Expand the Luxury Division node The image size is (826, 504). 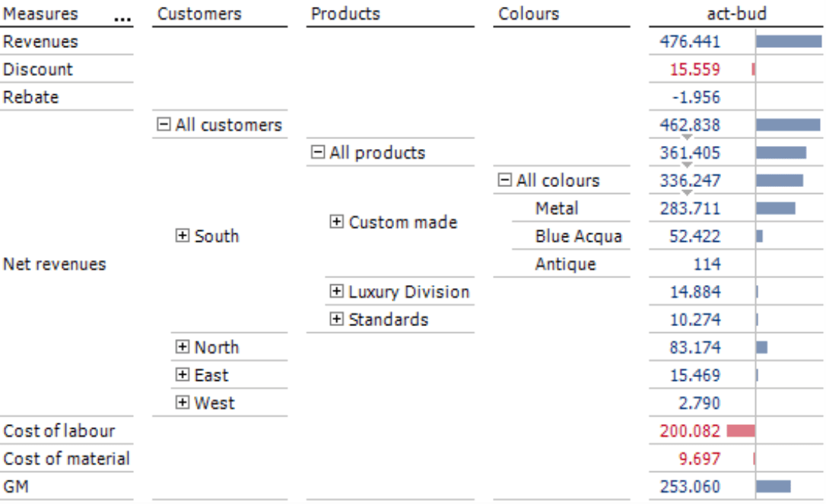(337, 291)
